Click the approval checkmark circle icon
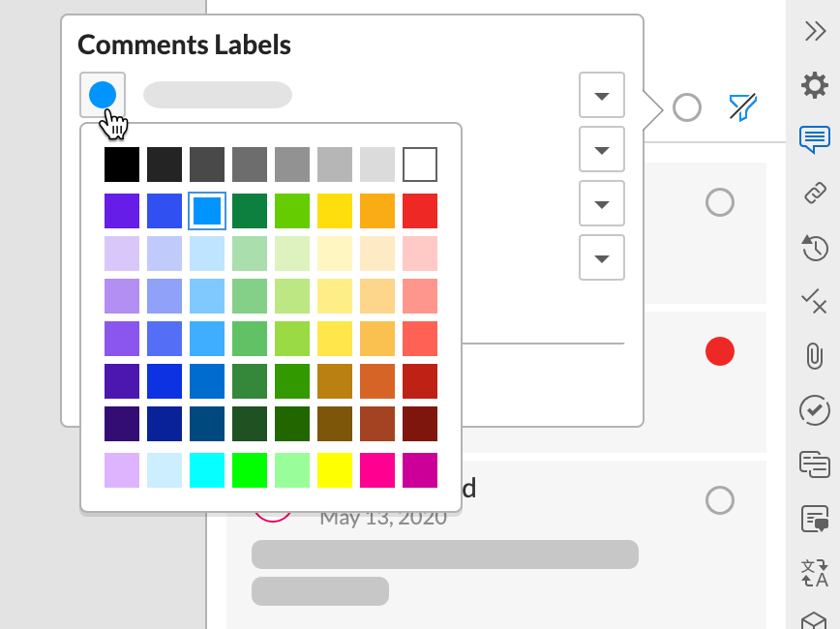The image size is (840, 629). (x=815, y=410)
